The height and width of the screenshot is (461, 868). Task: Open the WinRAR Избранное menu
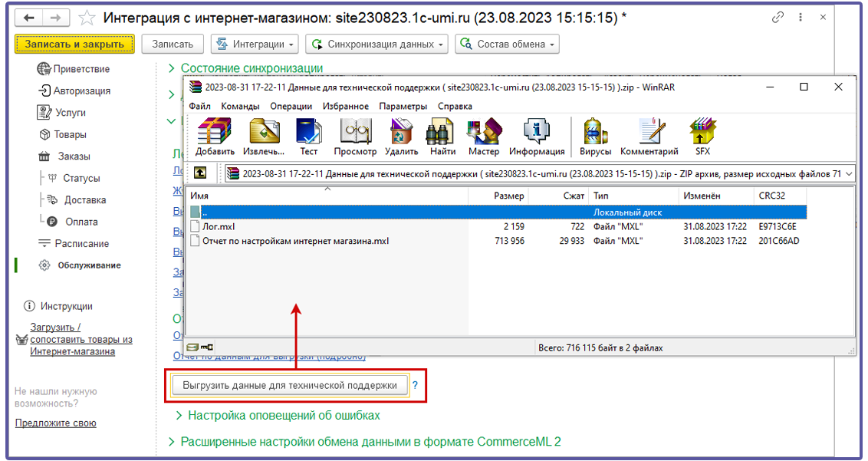pos(345,106)
